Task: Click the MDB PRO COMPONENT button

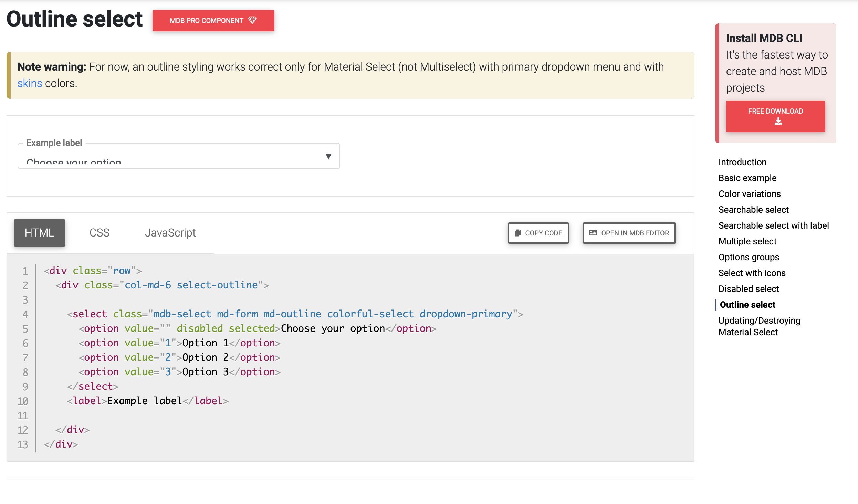Action: (x=213, y=21)
